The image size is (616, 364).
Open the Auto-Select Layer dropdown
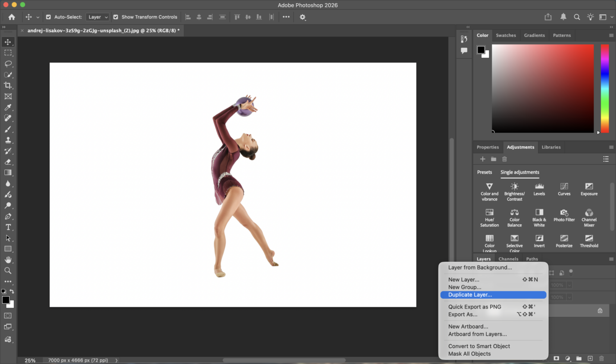pyautogui.click(x=98, y=16)
